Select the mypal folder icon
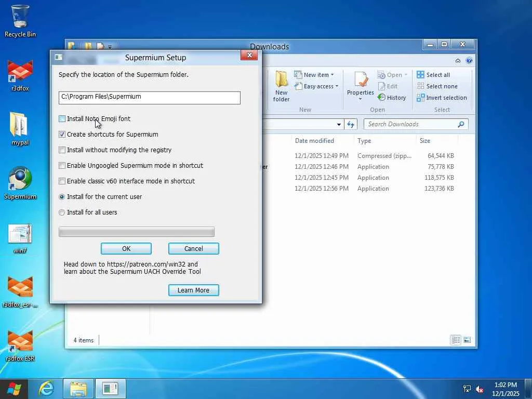532x399 pixels. [x=20, y=129]
